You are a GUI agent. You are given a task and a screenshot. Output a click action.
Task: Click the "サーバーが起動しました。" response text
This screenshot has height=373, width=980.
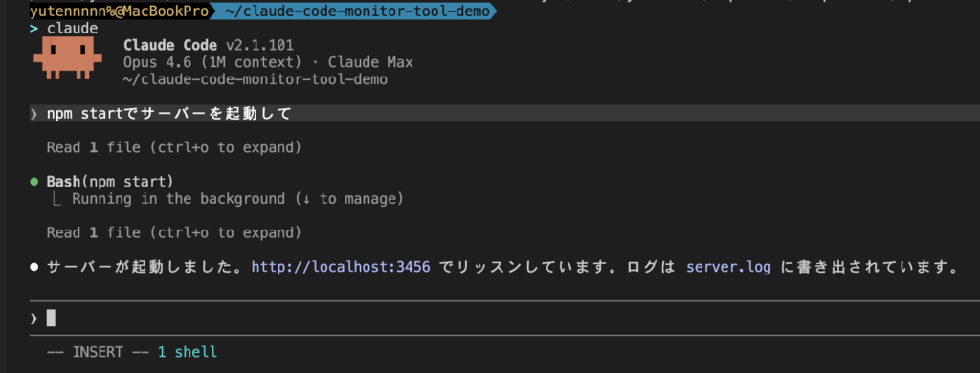tap(145, 268)
